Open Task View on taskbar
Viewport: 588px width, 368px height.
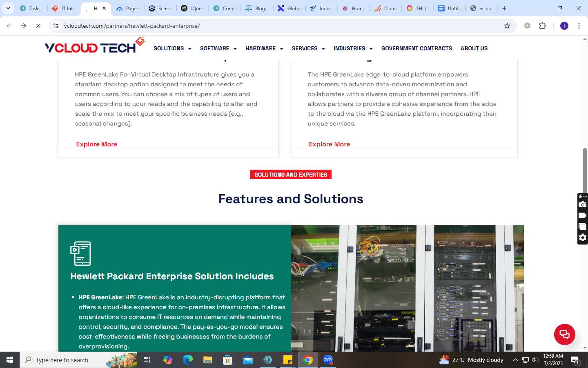pyautogui.click(x=147, y=360)
